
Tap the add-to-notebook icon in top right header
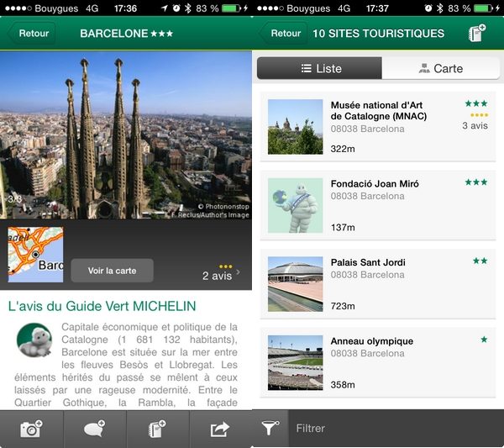(477, 34)
